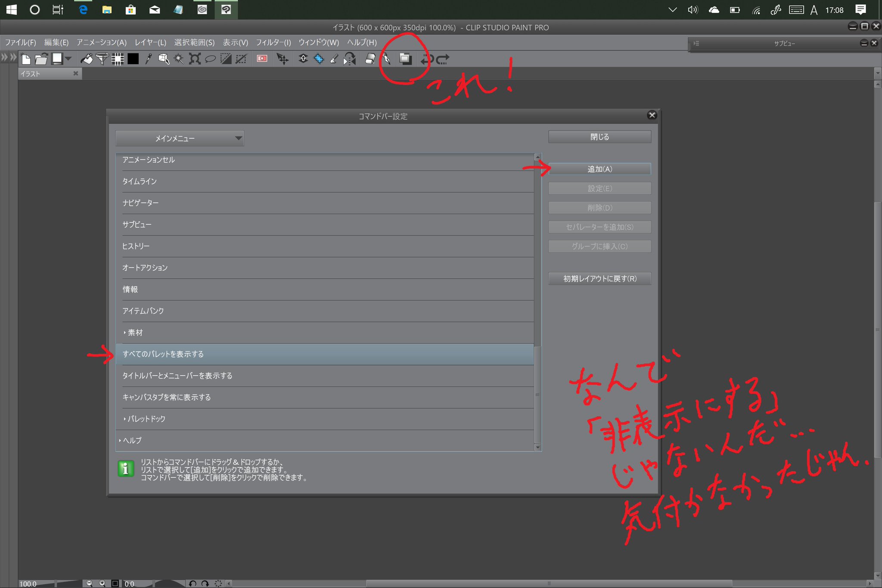882x588 pixels.
Task: Click the 追加(A) button
Action: click(x=599, y=169)
